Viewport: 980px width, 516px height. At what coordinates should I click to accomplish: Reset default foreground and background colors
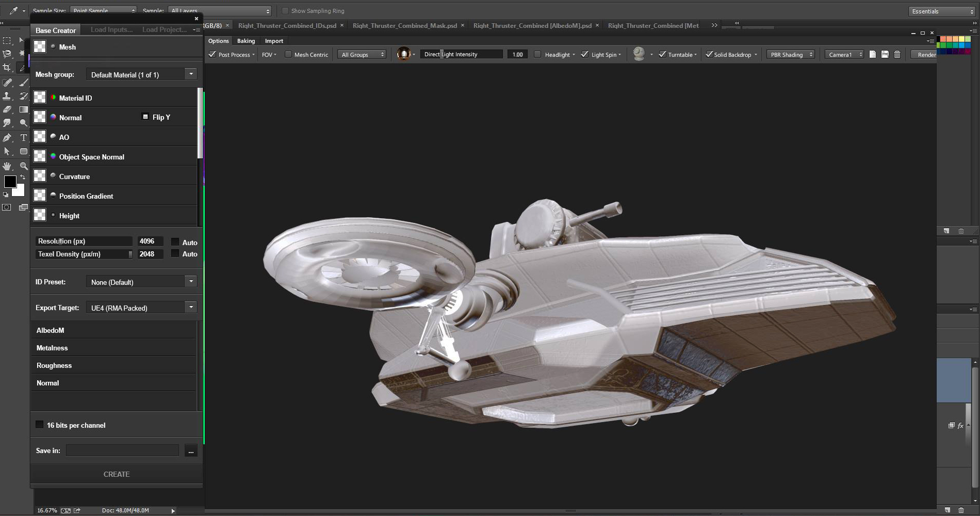click(x=6, y=195)
